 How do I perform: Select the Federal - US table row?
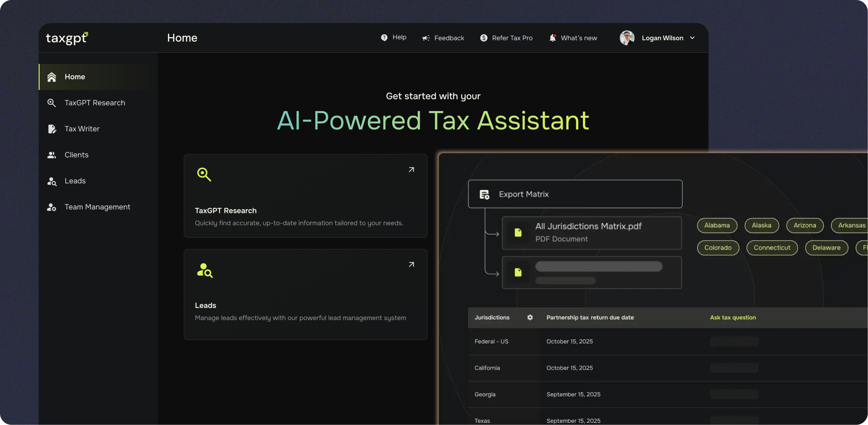491,341
